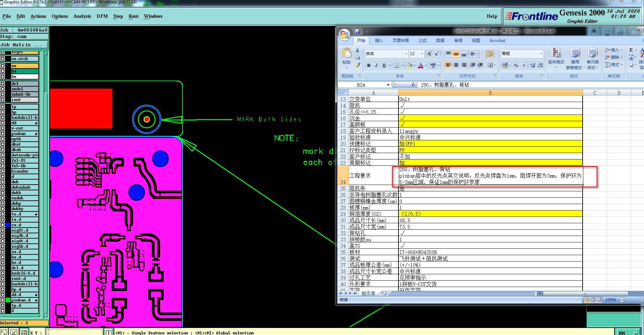Open the number format dropdown showing 常规
Image resolution: width=644 pixels, height=335 pixels.
[541, 54]
